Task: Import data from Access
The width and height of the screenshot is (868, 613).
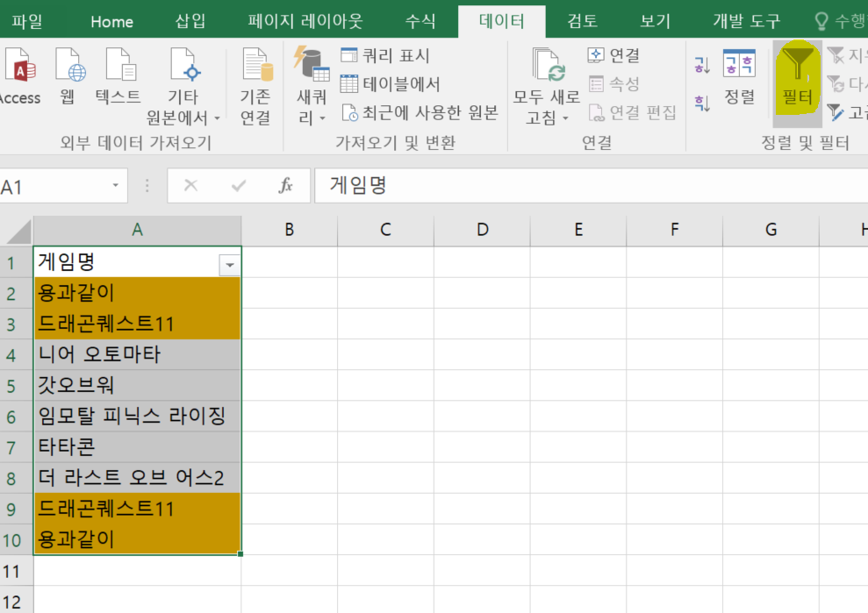Action: tap(20, 76)
